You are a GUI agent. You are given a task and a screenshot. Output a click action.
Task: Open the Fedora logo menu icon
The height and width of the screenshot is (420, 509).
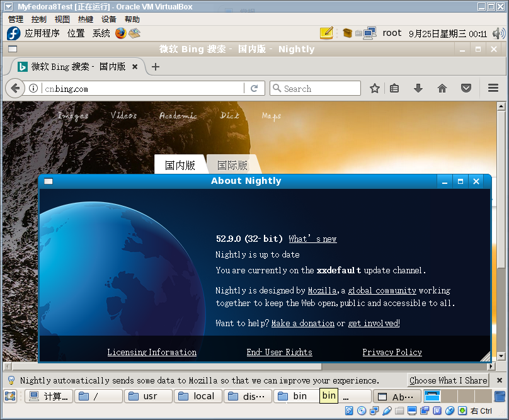click(x=14, y=33)
